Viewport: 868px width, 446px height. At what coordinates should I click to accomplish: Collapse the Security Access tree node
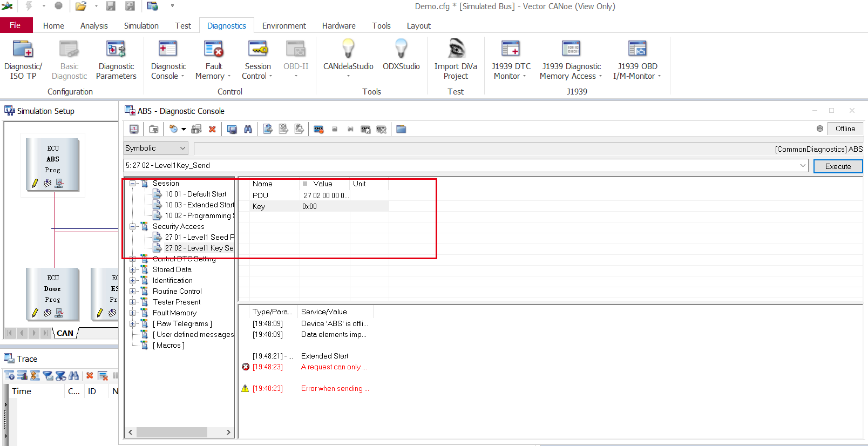point(133,227)
